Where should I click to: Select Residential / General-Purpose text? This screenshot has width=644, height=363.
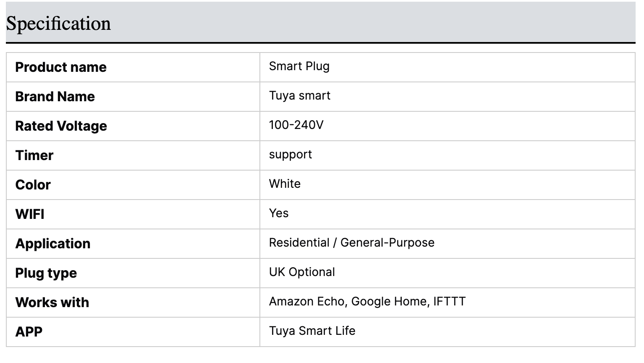[x=351, y=243]
